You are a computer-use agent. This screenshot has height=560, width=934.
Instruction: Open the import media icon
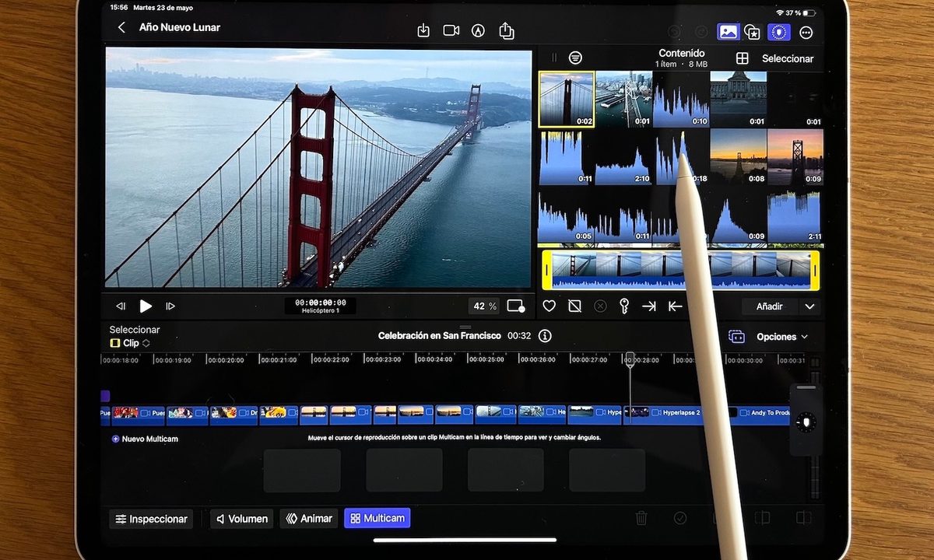pyautogui.click(x=423, y=30)
